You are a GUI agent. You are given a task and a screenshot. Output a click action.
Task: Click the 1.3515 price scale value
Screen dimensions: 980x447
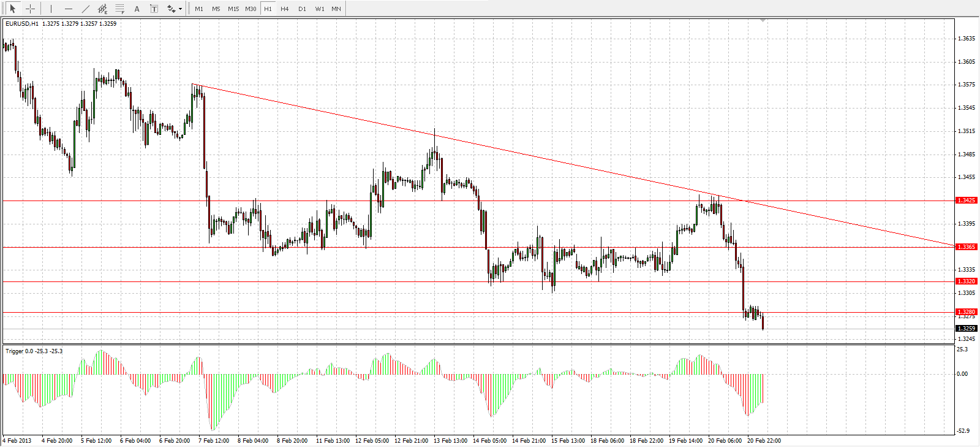click(967, 131)
